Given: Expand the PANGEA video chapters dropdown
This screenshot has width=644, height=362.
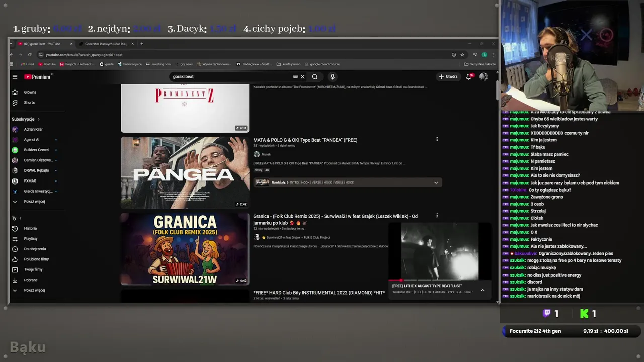Looking at the screenshot, I should (436, 182).
